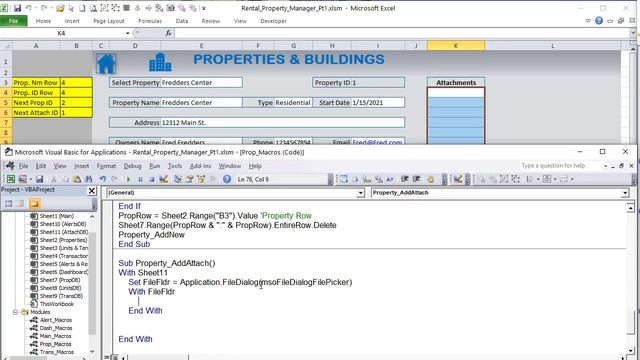Open the VBA editor File menu
This screenshot has width=640, height=360.
(23, 166)
